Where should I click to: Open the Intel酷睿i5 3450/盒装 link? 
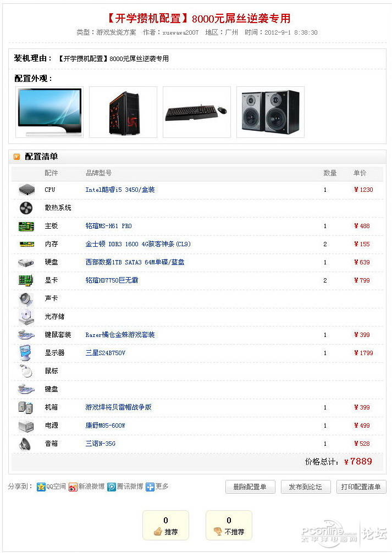pos(120,190)
